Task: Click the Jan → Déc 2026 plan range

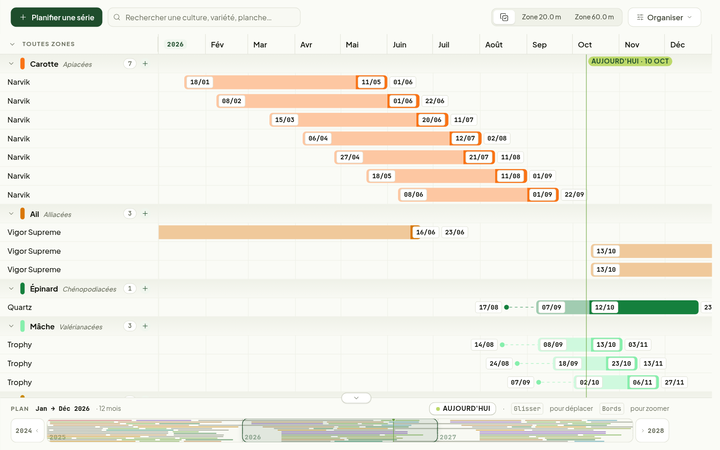Action: [62, 409]
